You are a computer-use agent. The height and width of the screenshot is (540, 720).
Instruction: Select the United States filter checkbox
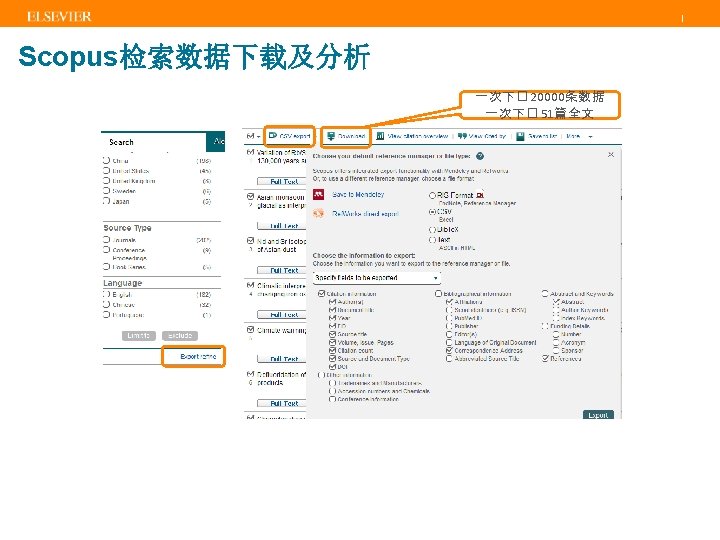pos(107,170)
